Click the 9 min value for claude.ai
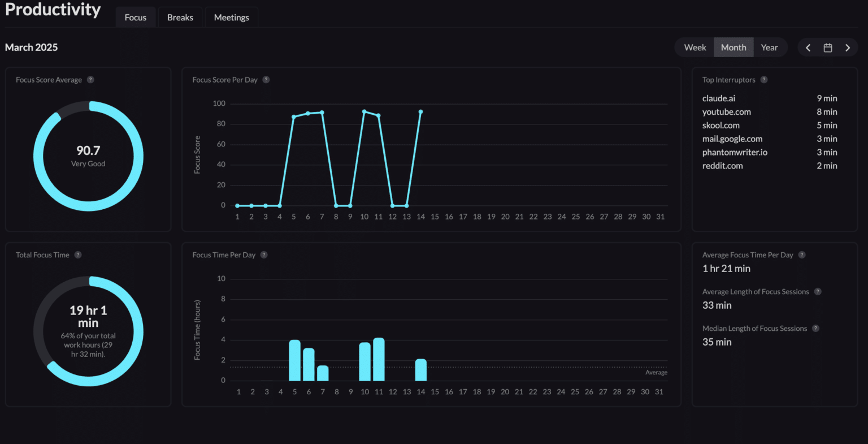 click(827, 98)
